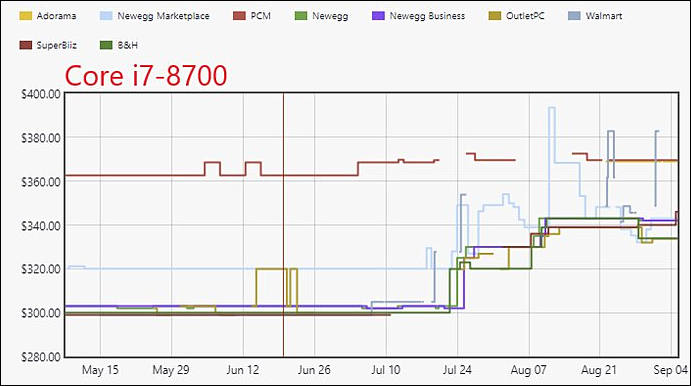Toggle the B&H series label
The height and width of the screenshot is (386, 691).
(x=127, y=45)
